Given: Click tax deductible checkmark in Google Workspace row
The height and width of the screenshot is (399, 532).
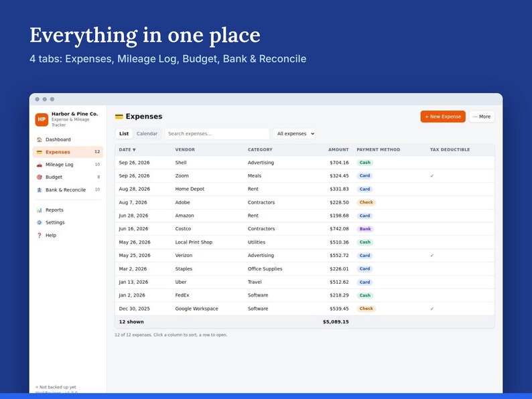Looking at the screenshot, I should pos(432,309).
